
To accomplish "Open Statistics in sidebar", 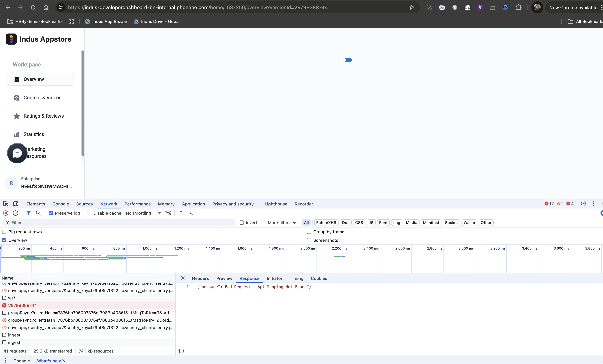I will pyautogui.click(x=41, y=134).
